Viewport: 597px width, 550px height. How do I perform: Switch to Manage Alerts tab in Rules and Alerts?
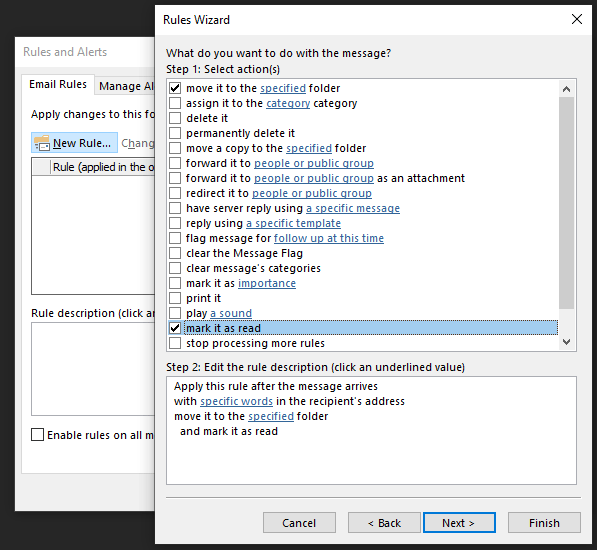point(126,86)
